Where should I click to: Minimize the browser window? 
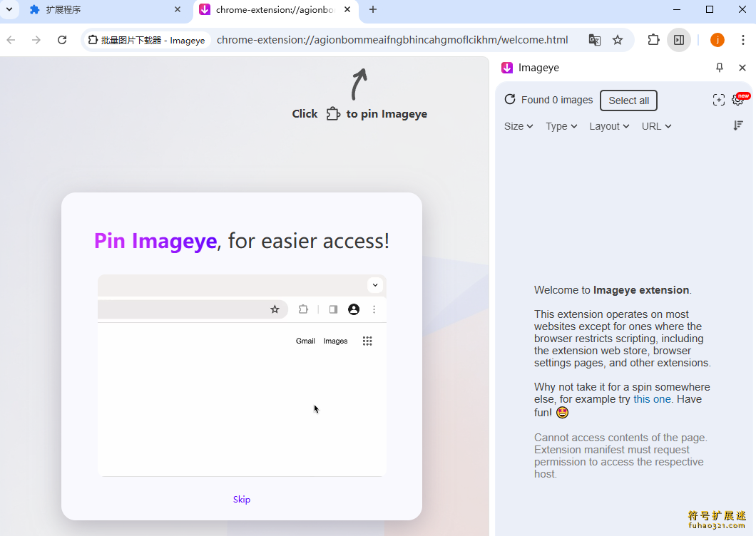pos(677,10)
